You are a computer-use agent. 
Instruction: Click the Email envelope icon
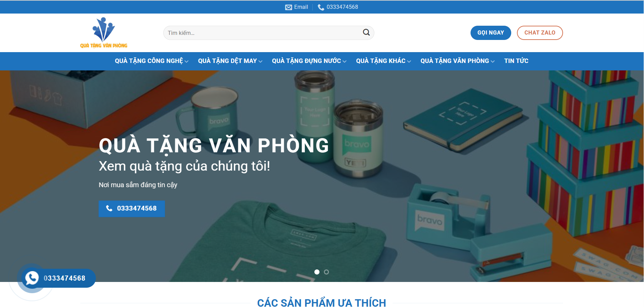(x=288, y=7)
